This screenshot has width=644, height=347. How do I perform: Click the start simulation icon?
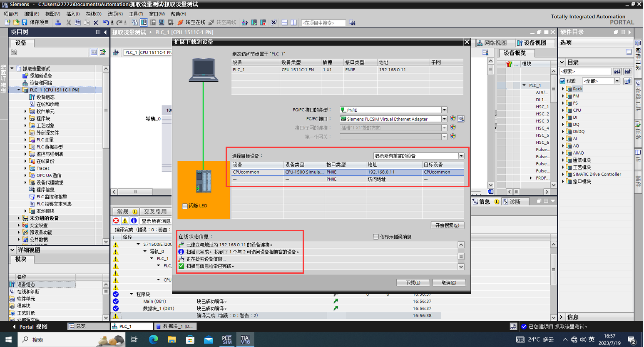(162, 22)
